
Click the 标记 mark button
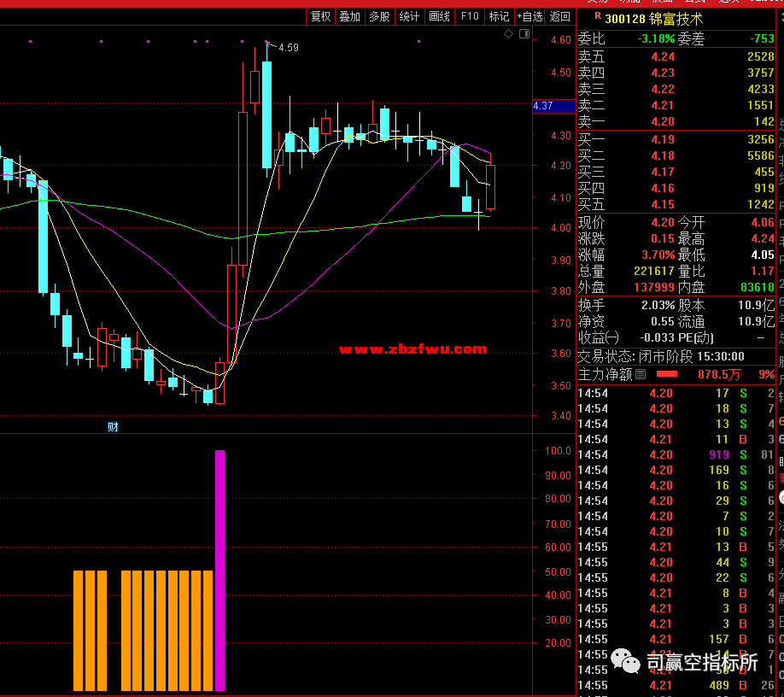tap(499, 16)
